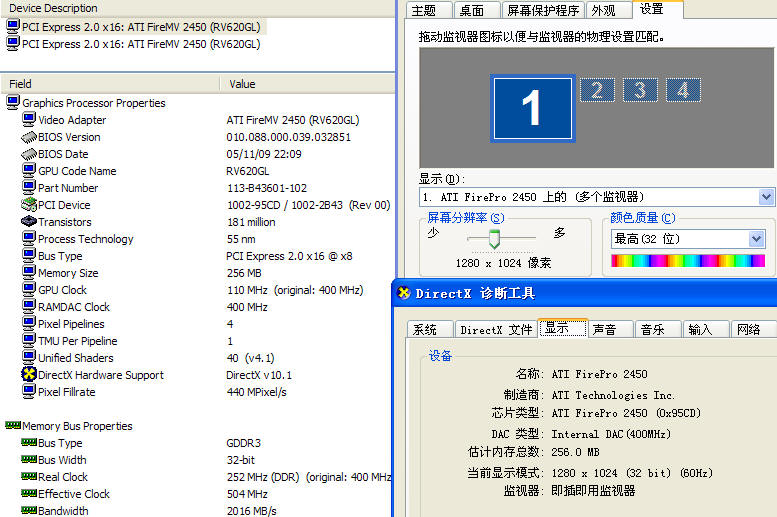
Task: Click the Part Number icon
Action: tap(29, 187)
